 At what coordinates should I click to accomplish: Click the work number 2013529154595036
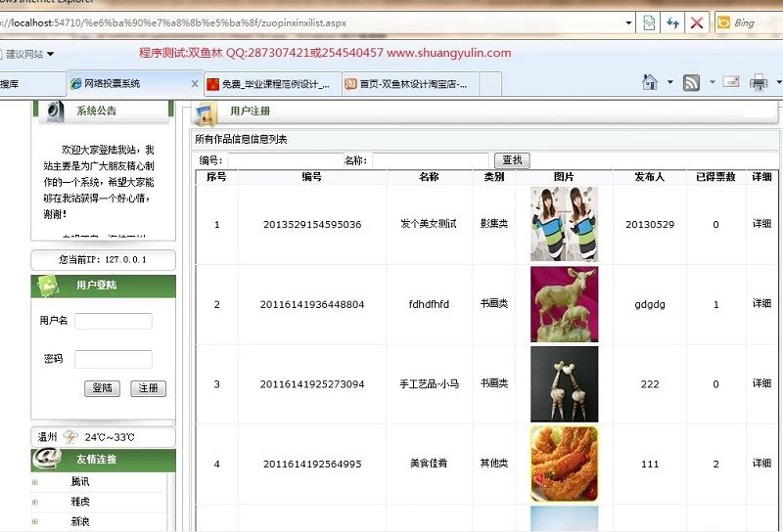coord(312,225)
